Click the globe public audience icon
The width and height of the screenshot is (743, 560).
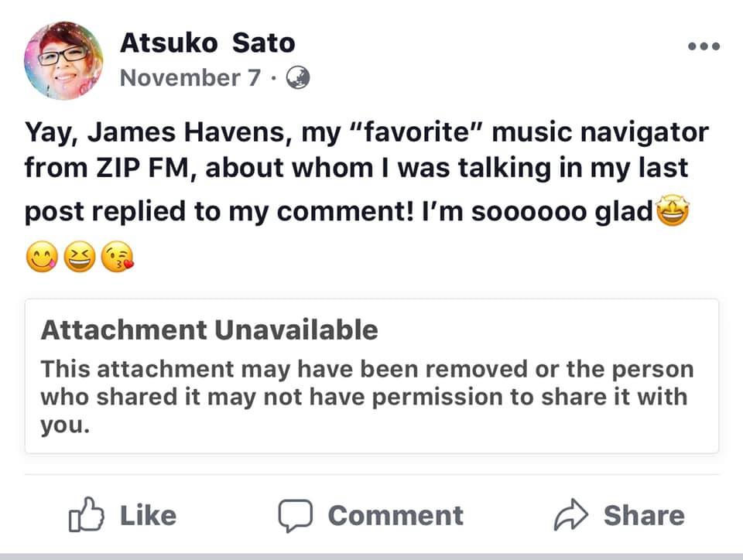pos(298,77)
